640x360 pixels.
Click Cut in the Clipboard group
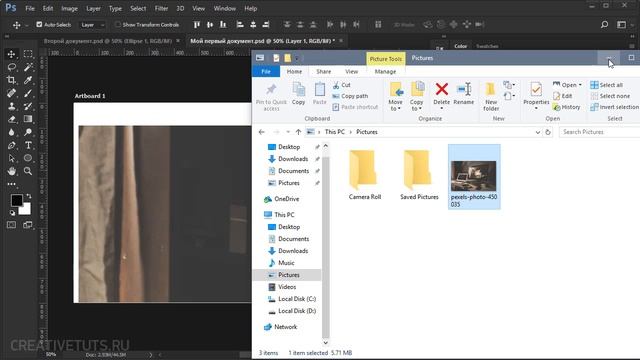pyautogui.click(x=342, y=85)
